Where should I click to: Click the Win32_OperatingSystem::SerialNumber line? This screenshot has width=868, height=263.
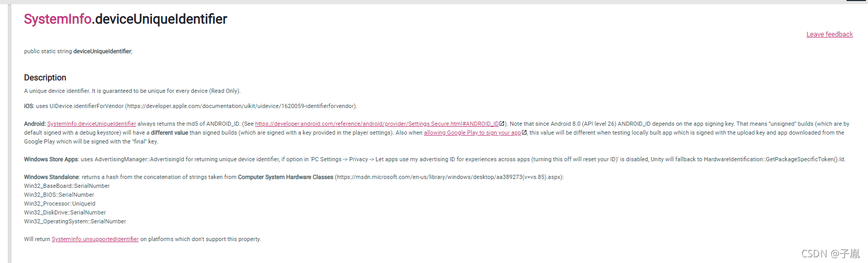click(75, 221)
